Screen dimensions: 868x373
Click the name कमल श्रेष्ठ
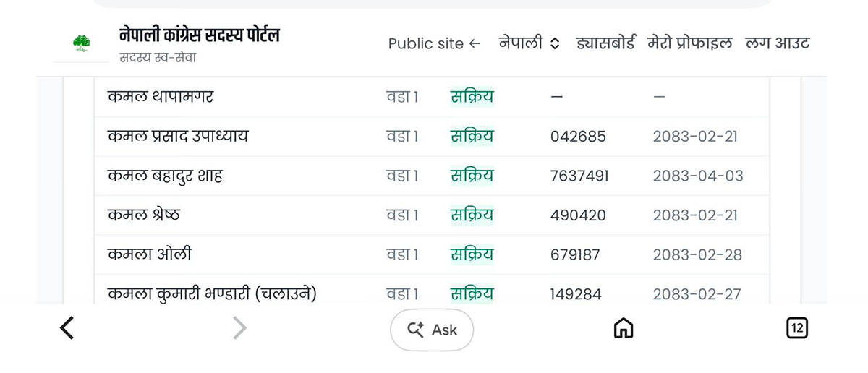143,215
